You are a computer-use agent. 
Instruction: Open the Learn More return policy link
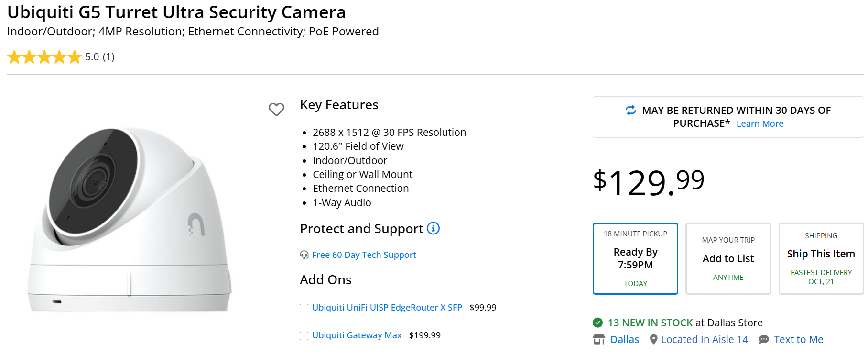click(759, 124)
